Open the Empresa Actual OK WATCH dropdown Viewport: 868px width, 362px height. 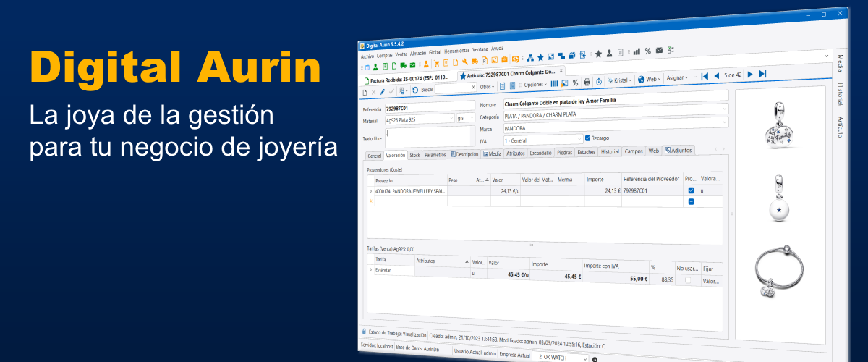click(584, 358)
